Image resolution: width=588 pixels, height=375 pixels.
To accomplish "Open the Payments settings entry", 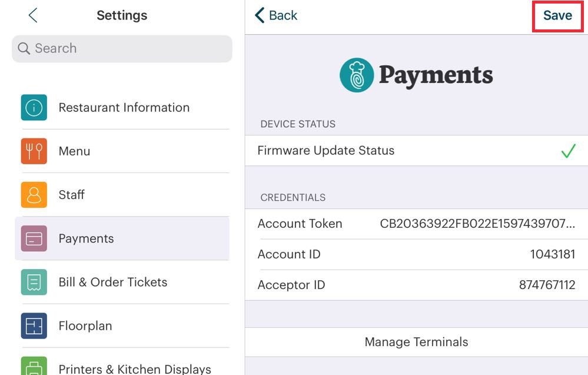I will (86, 238).
